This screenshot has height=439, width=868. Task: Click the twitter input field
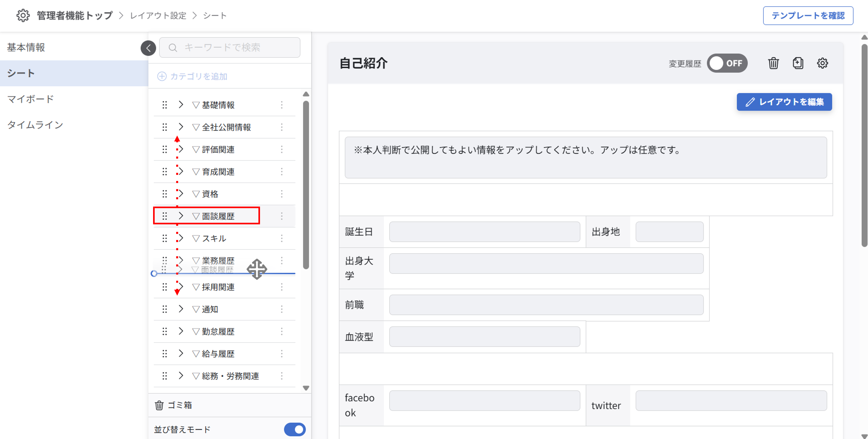[731, 400]
